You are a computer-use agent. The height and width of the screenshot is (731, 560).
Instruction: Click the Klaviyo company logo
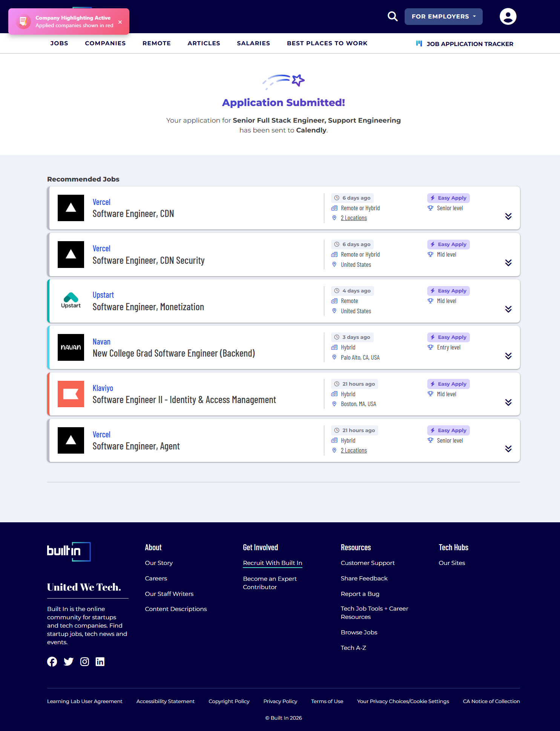[x=71, y=394]
